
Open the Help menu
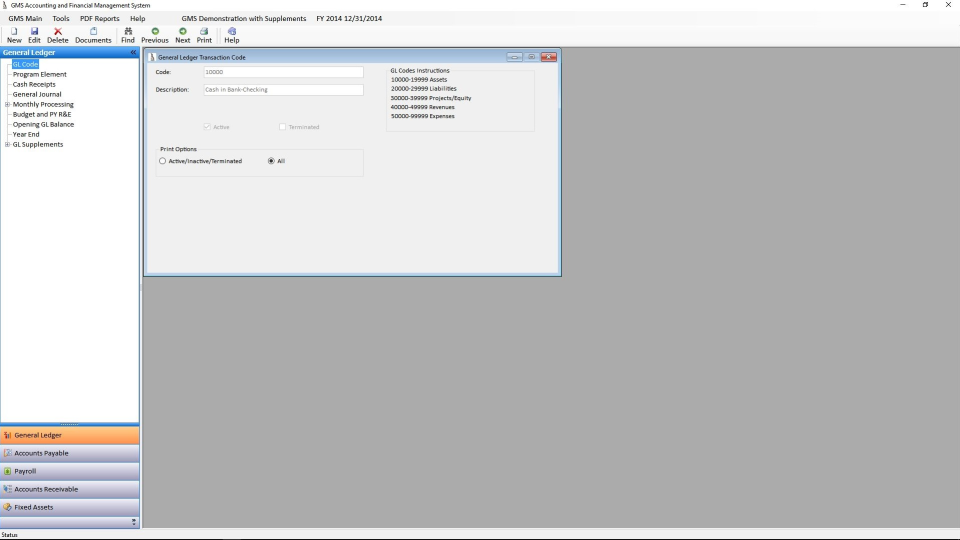(138, 18)
